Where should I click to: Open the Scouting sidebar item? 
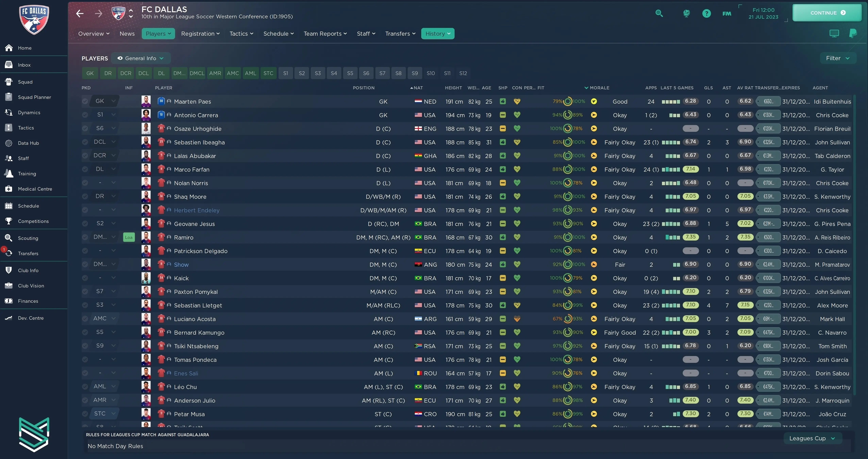(x=28, y=238)
